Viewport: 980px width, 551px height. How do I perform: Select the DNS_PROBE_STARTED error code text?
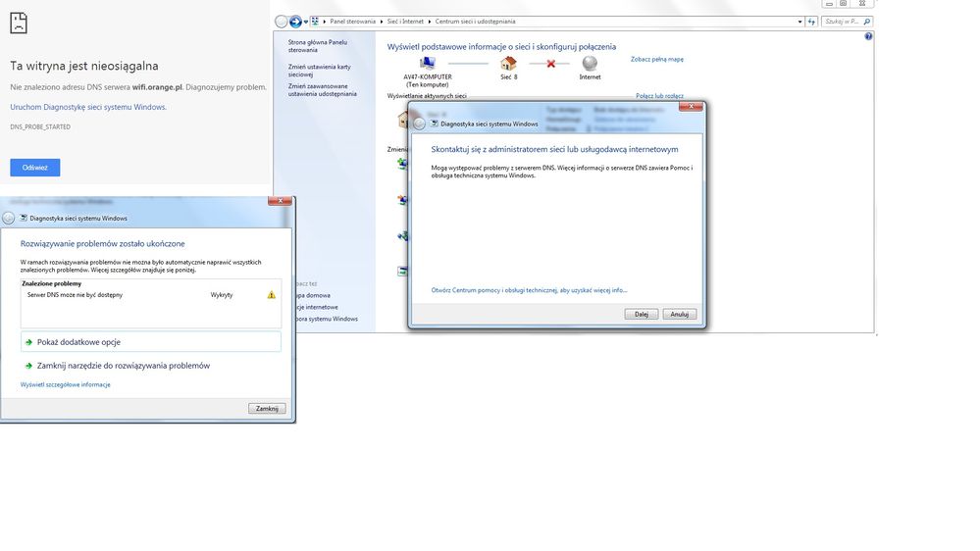[40, 126]
